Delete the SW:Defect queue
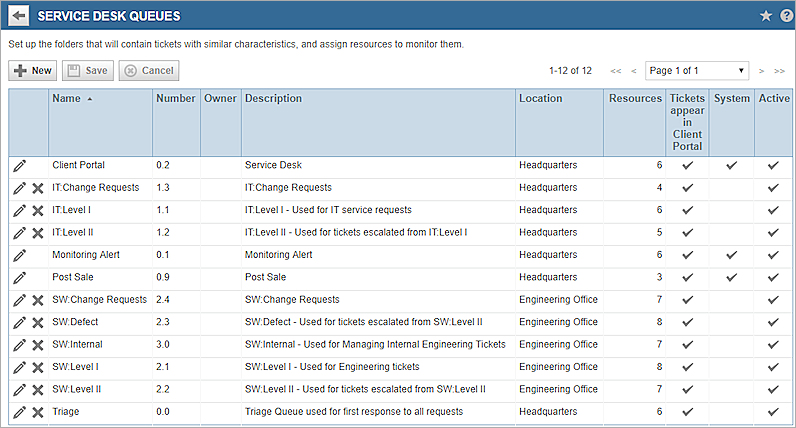This screenshot has width=796, height=428. (37, 323)
